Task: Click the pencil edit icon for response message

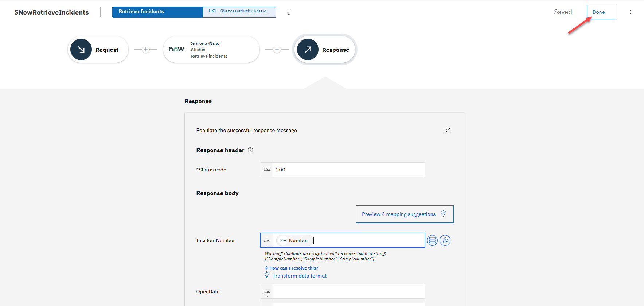Action: click(448, 130)
